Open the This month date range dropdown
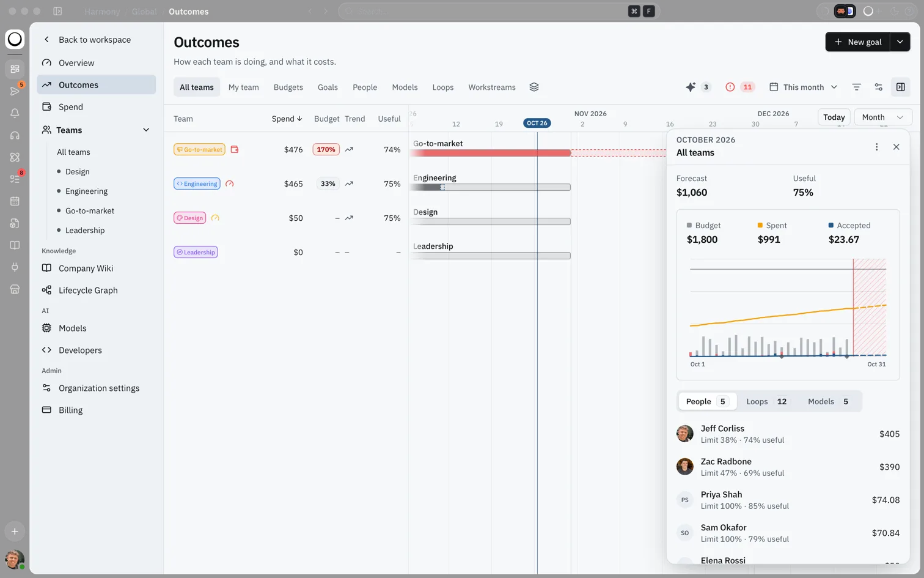This screenshot has width=924, height=578. coord(803,87)
